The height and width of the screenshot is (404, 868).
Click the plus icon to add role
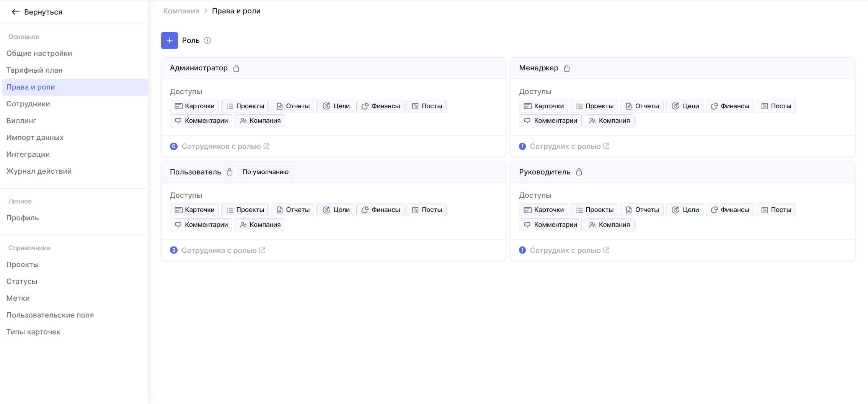(x=169, y=41)
